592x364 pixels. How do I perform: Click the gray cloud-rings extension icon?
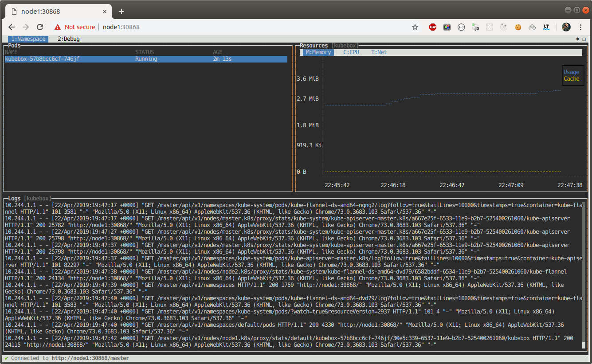click(532, 27)
